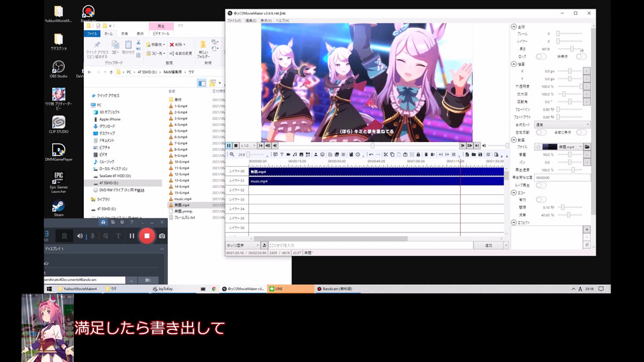This screenshot has width=644, height=362.
Task: Toggle the echo 有効 switch
Action: [541, 200]
